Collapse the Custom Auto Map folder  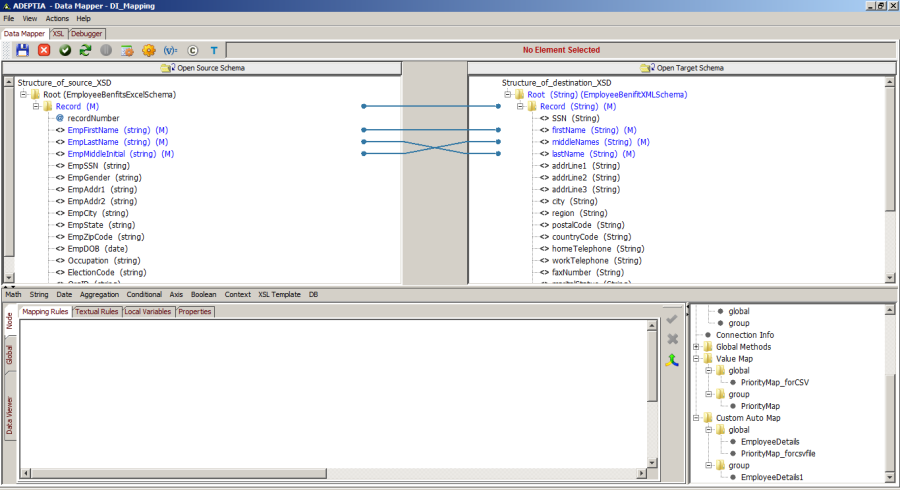(x=695, y=418)
